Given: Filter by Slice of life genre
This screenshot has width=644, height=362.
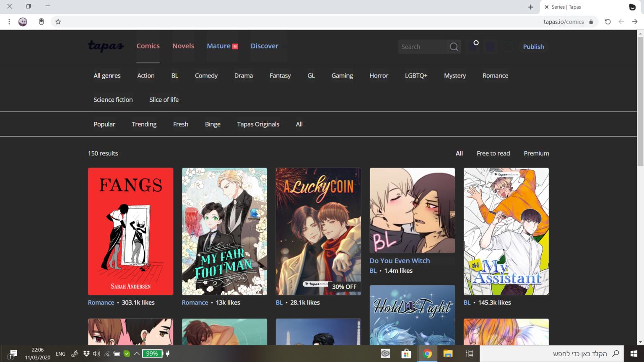Looking at the screenshot, I should 164,100.
